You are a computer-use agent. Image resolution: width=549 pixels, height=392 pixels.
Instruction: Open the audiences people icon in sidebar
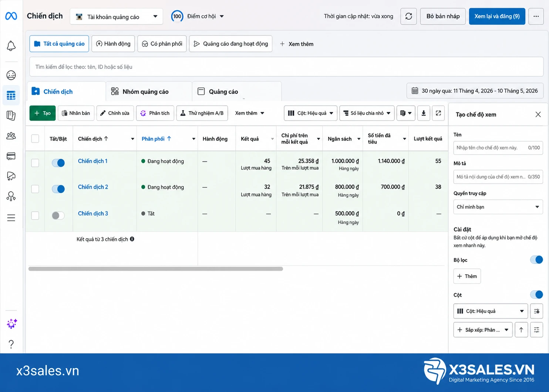pos(11,136)
